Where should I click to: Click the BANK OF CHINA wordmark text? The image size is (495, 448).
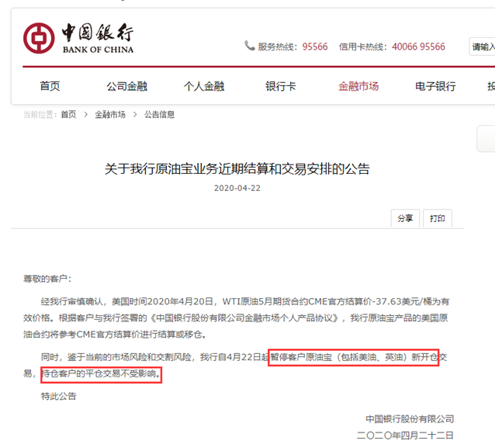98,50
